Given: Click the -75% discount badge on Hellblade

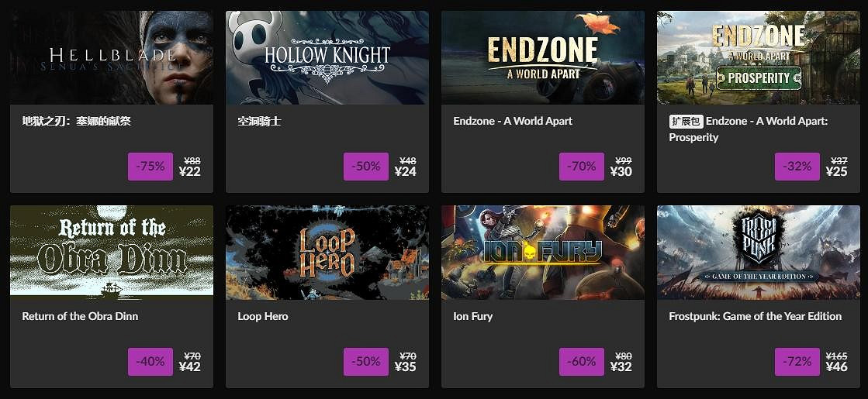Looking at the screenshot, I should 150,167.
